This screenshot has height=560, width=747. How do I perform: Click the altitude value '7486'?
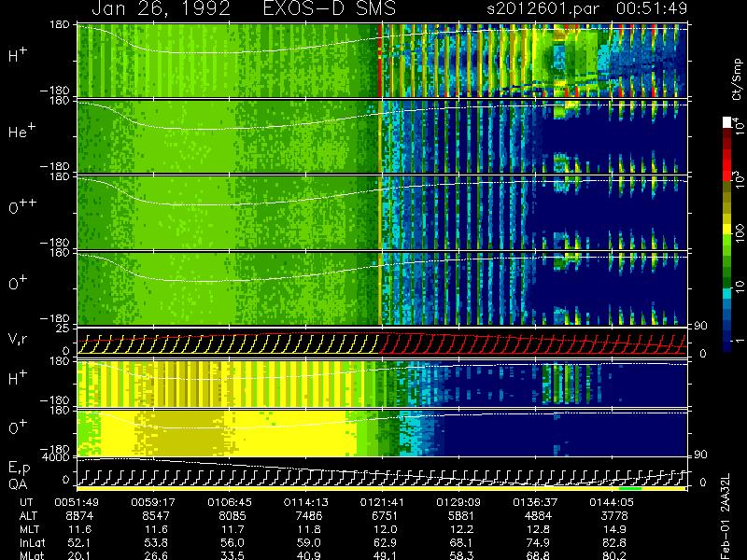click(x=309, y=516)
